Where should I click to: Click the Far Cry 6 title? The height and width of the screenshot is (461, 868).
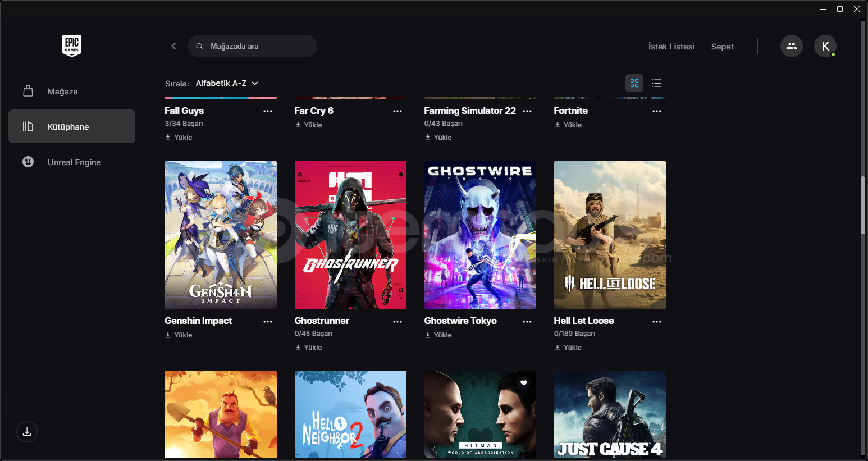[314, 111]
